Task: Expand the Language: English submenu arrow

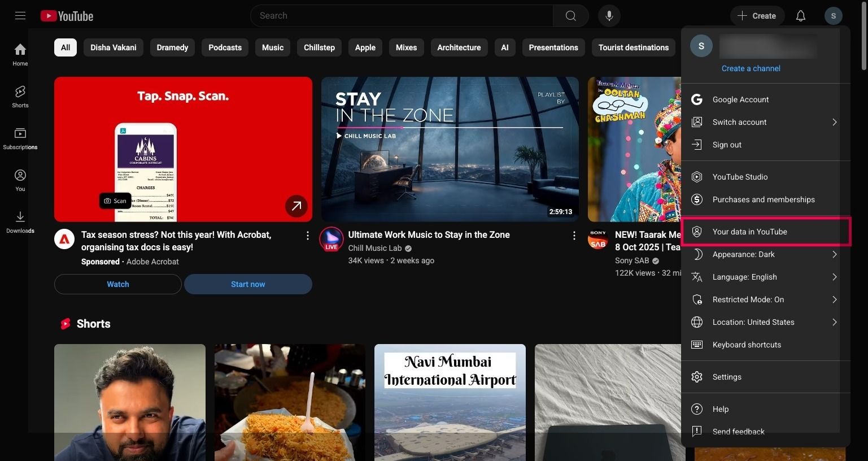Action: click(x=834, y=277)
